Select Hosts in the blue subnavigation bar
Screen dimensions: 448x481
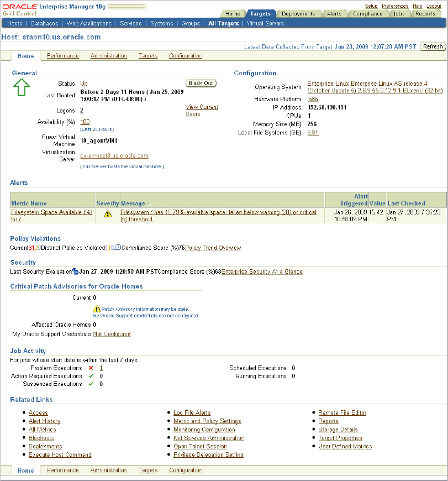tap(15, 23)
